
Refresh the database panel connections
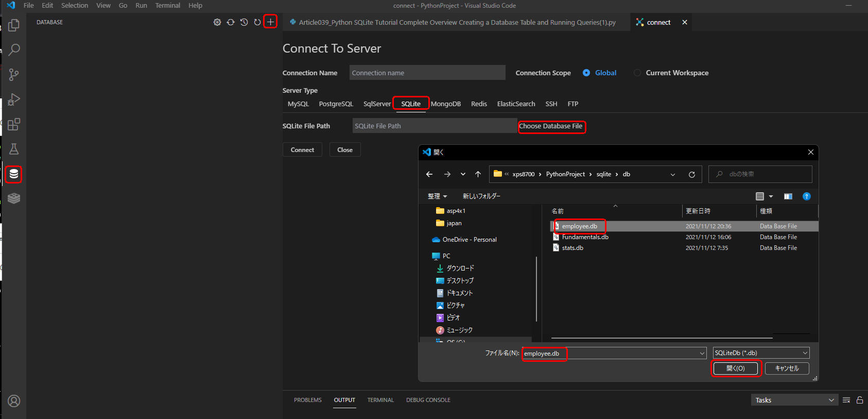[x=257, y=22]
